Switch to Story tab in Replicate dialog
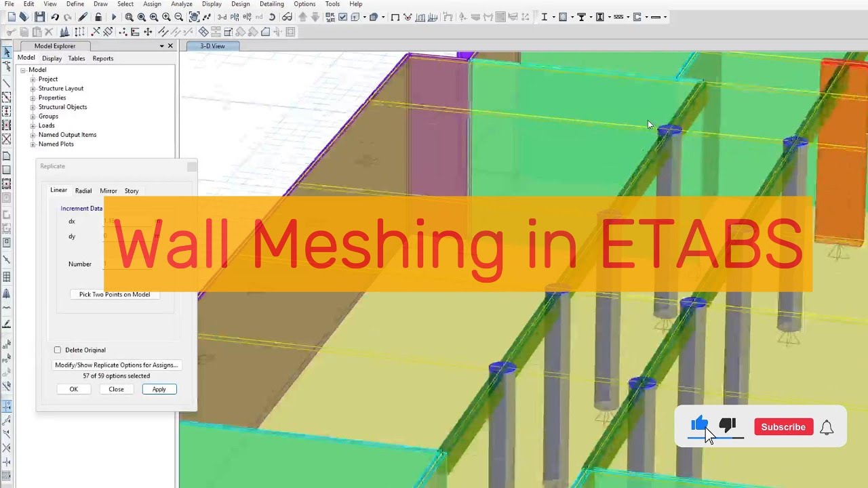This screenshot has height=488, width=868. point(132,191)
